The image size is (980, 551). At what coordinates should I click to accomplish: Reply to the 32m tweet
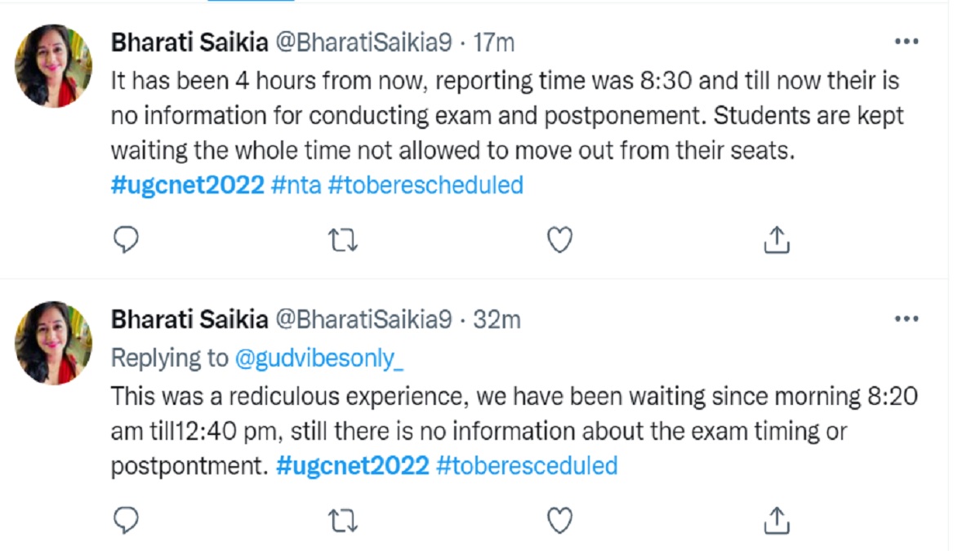[x=125, y=520]
